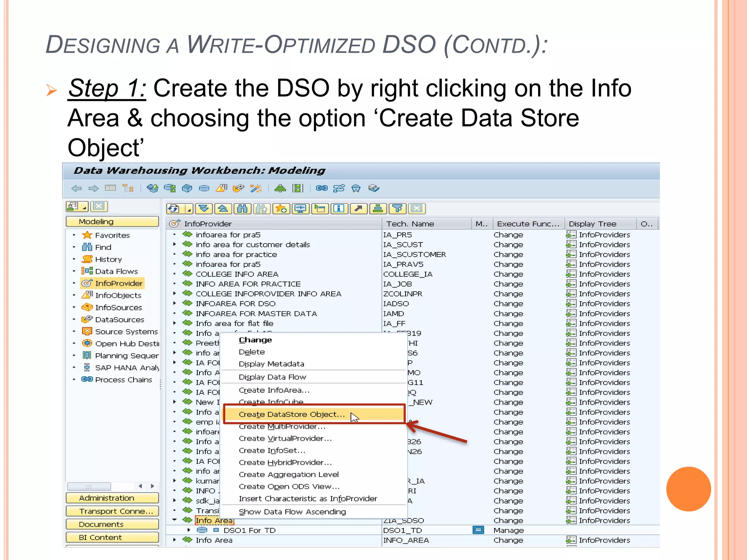This screenshot has width=747, height=560.
Task: Click the binoculars Find button
Action: click(243, 209)
